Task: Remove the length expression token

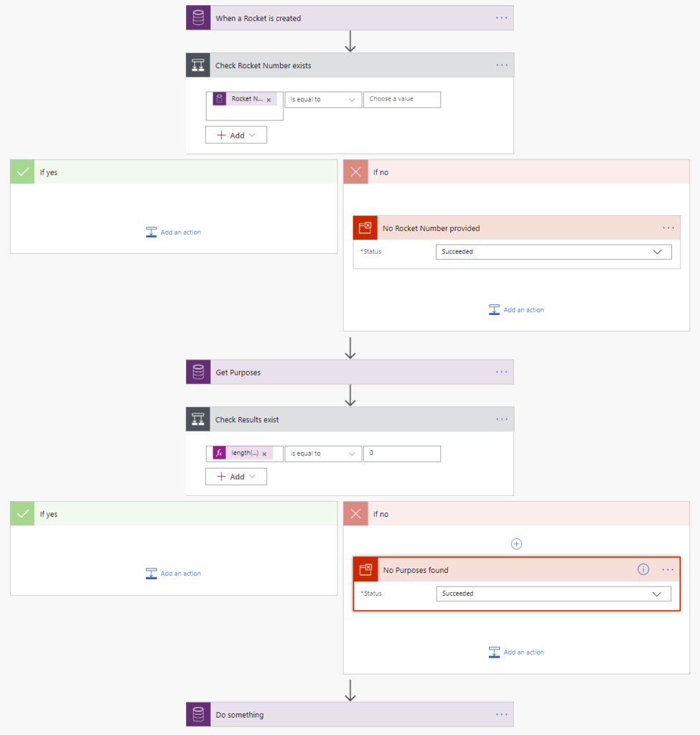Action: tap(264, 454)
